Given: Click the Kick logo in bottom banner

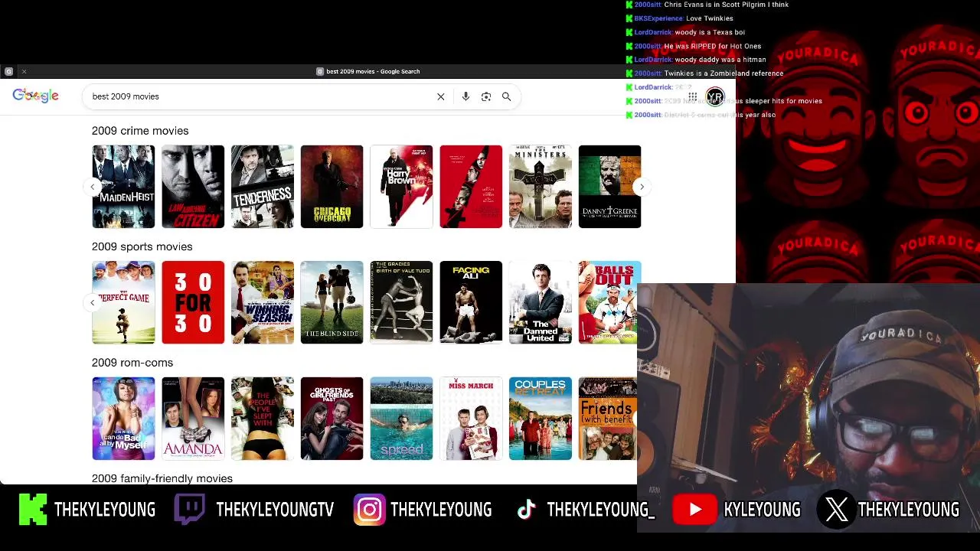Looking at the screenshot, I should (x=33, y=510).
